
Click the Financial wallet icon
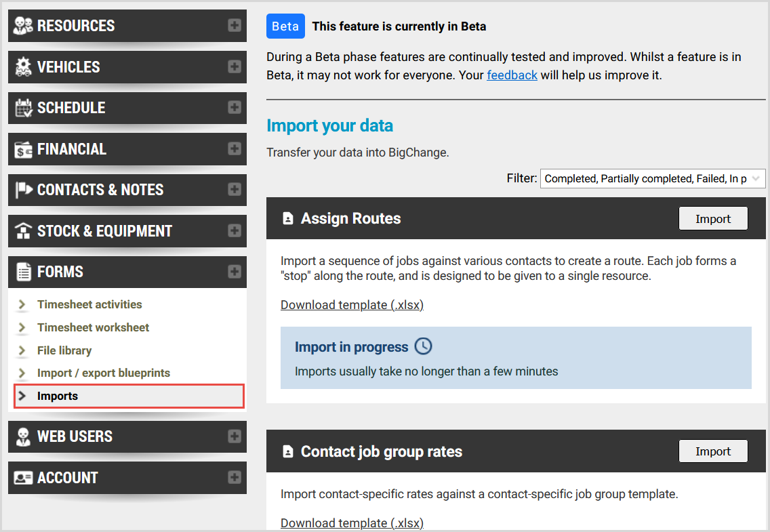click(x=24, y=149)
